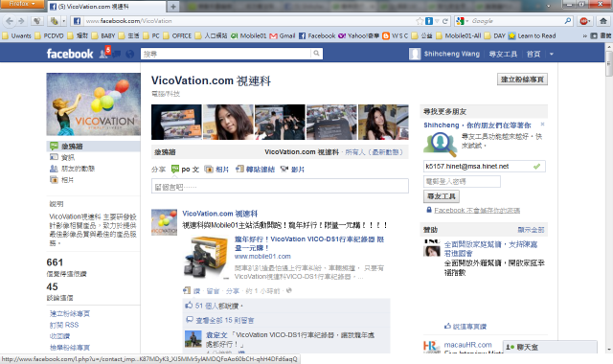Toggle the bookmark star in address bar
613x364 pixels.
(420, 21)
